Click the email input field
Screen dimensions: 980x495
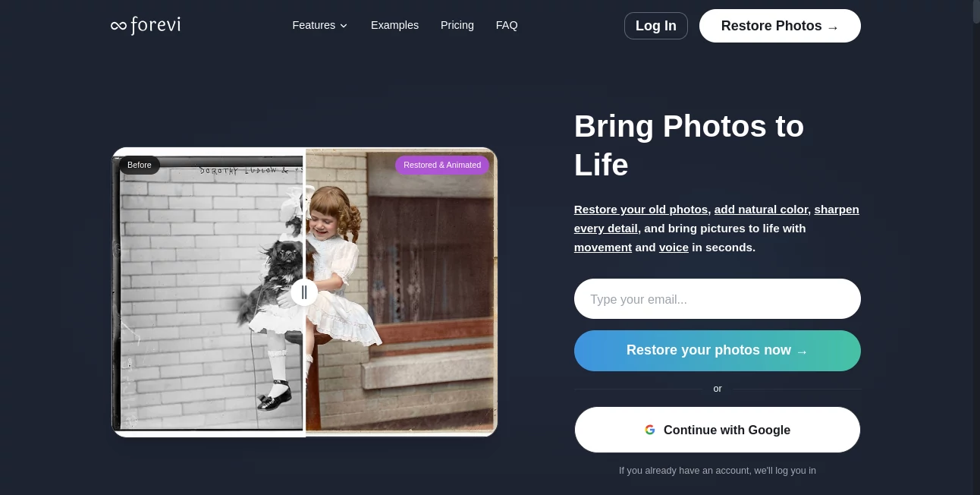click(x=717, y=298)
